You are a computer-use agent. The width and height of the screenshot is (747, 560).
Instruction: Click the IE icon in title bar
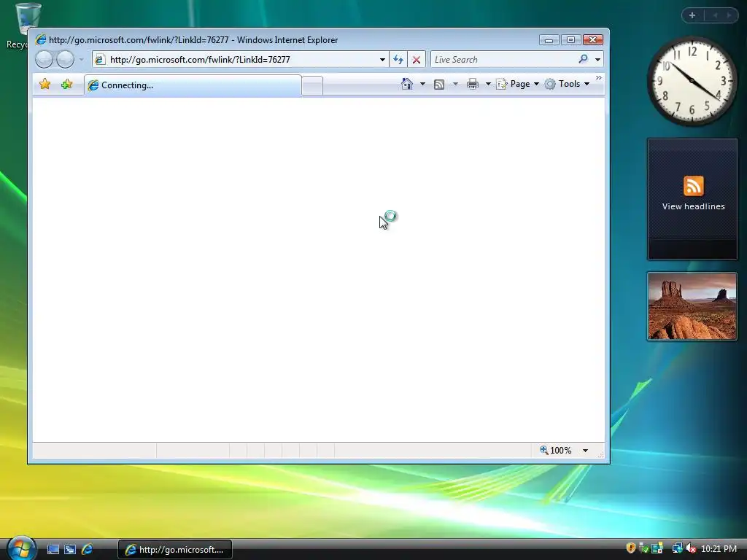[x=41, y=39]
